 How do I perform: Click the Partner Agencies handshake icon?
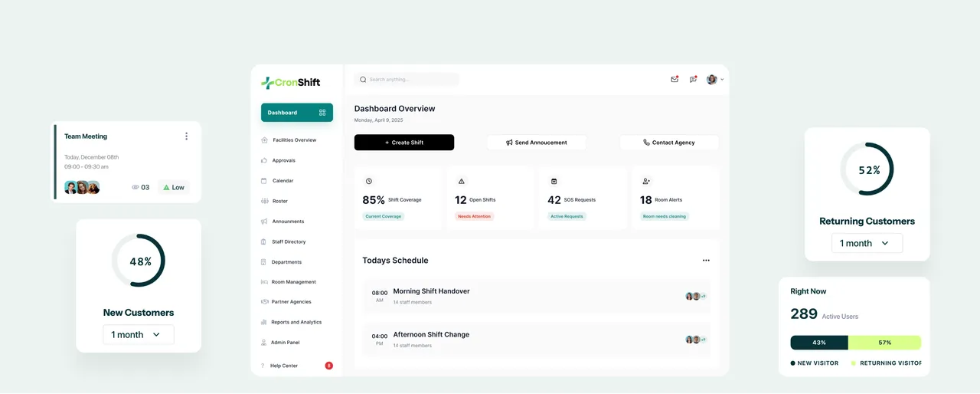[x=265, y=302]
